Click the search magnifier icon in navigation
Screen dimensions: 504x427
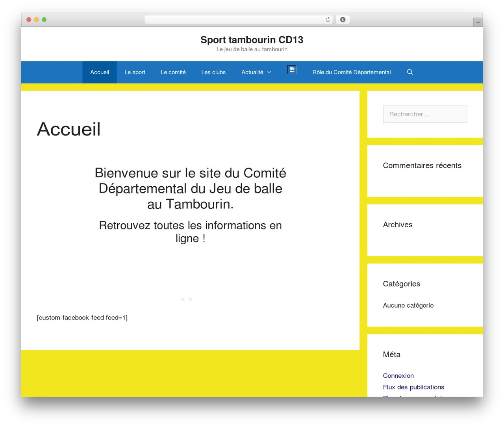[410, 72]
